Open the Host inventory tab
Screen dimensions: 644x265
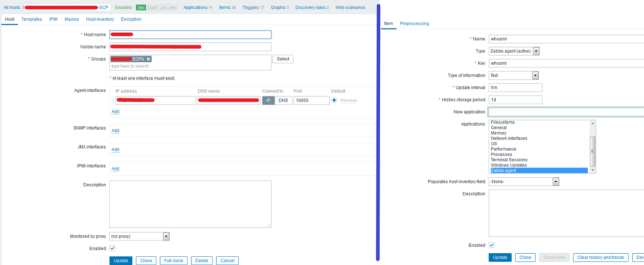pyautogui.click(x=100, y=19)
